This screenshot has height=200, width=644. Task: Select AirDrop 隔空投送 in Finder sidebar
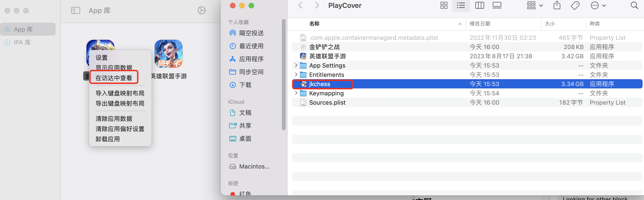coord(251,33)
